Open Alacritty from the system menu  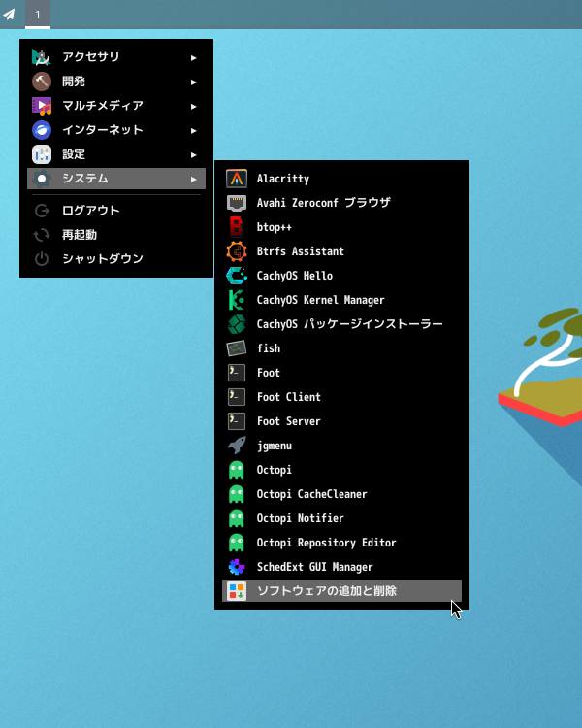coord(341,179)
